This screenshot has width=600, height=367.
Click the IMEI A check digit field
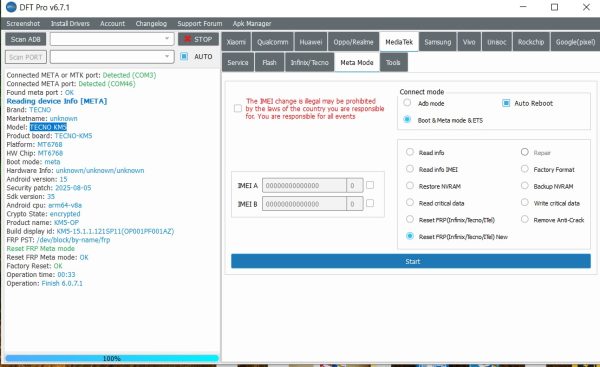[354, 186]
